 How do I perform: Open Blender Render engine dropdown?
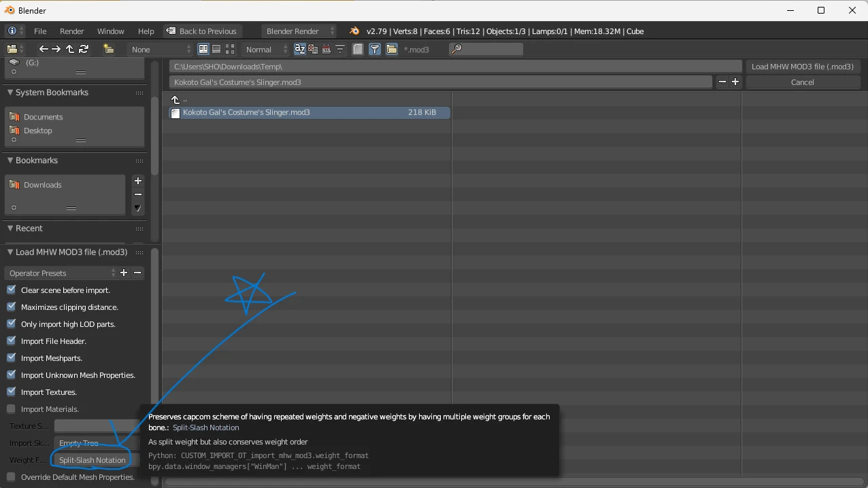pyautogui.click(x=299, y=31)
